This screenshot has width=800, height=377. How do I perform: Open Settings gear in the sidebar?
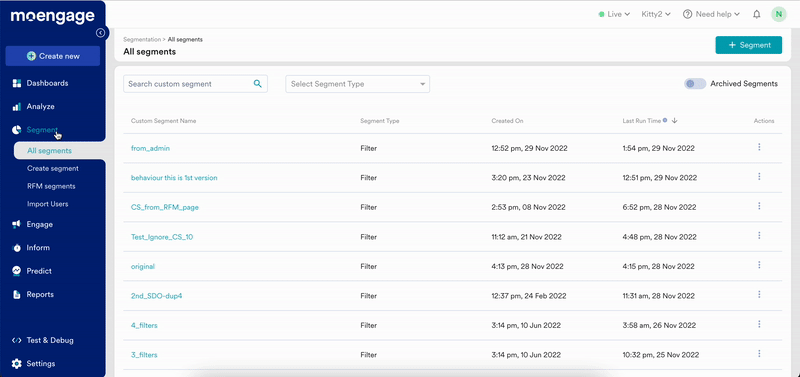point(17,364)
